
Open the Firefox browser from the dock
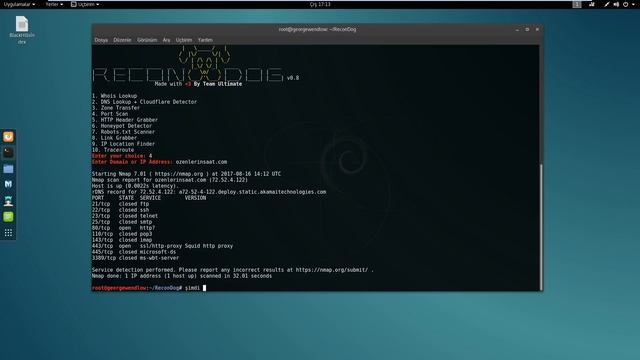coord(8,137)
